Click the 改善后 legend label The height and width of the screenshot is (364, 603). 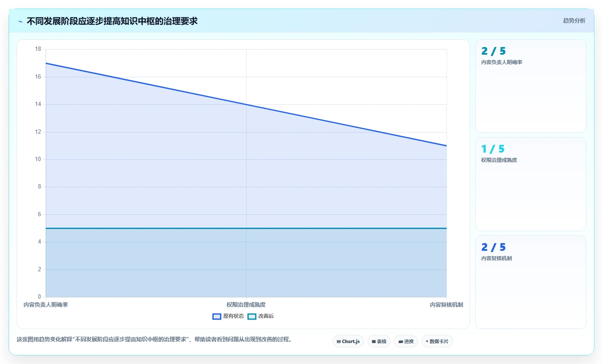point(266,316)
